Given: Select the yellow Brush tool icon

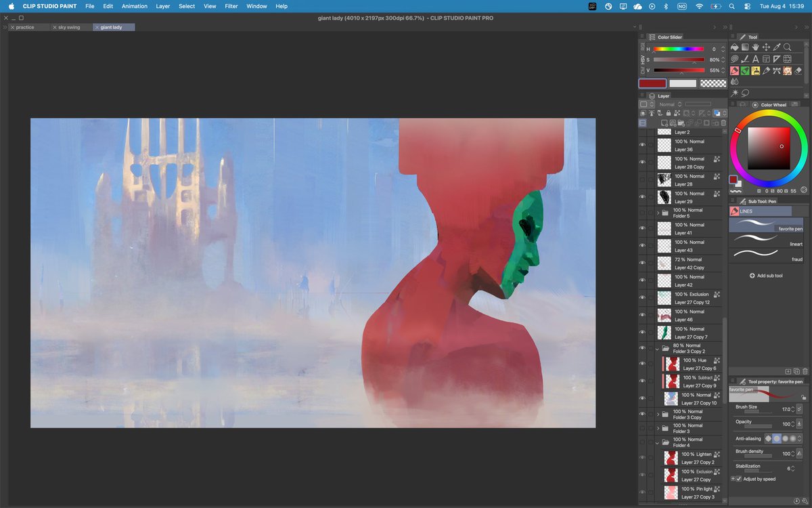Looking at the screenshot, I should [756, 70].
